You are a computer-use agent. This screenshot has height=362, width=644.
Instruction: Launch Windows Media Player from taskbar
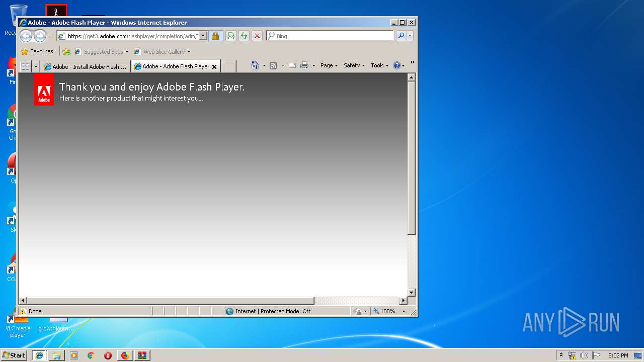click(x=74, y=355)
